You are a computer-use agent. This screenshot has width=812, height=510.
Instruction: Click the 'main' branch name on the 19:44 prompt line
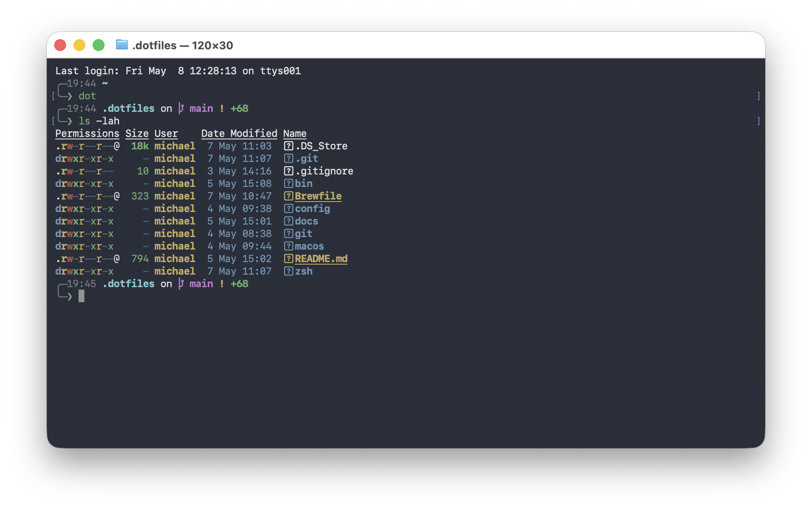point(201,109)
